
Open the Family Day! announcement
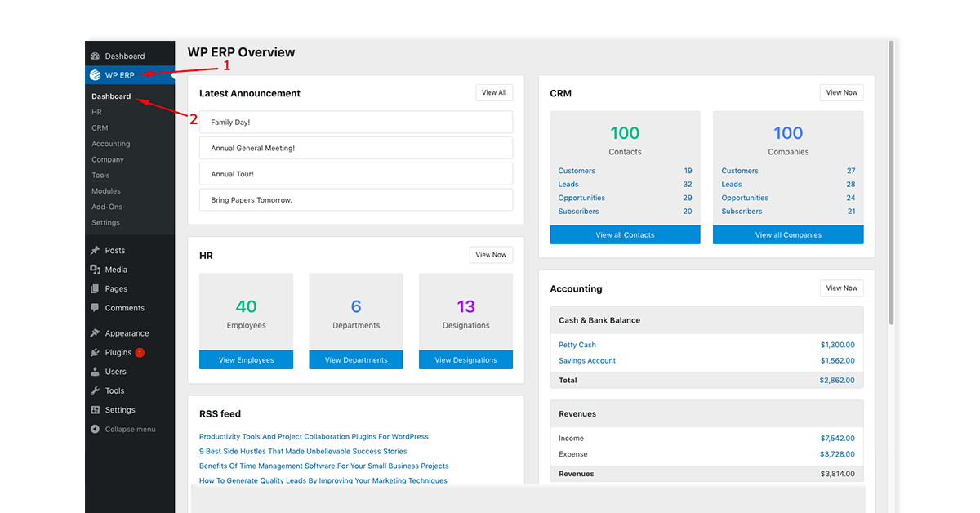[x=356, y=123]
